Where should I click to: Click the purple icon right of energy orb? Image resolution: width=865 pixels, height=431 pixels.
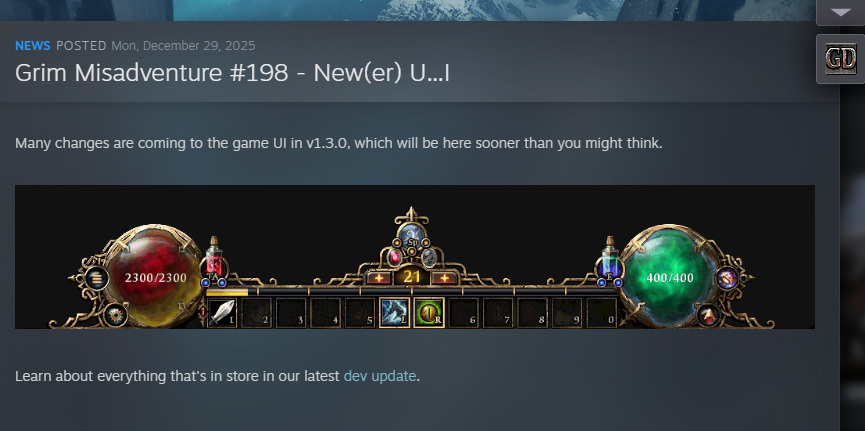pos(727,278)
